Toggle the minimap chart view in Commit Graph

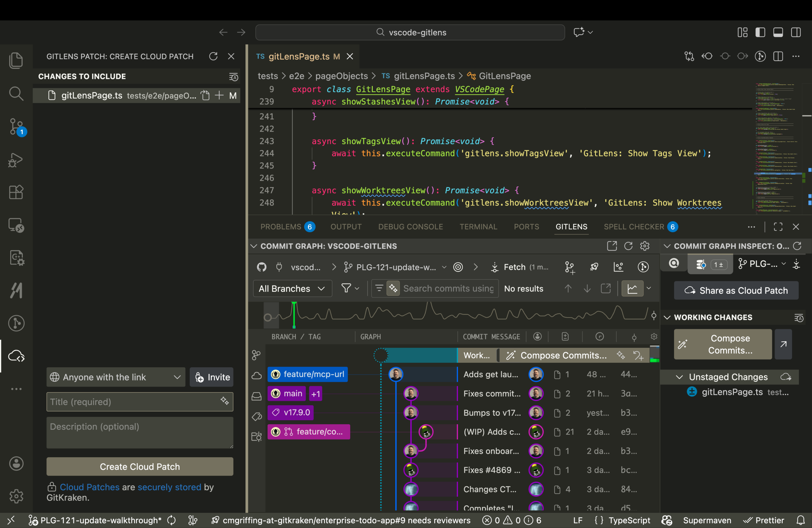pos(633,288)
